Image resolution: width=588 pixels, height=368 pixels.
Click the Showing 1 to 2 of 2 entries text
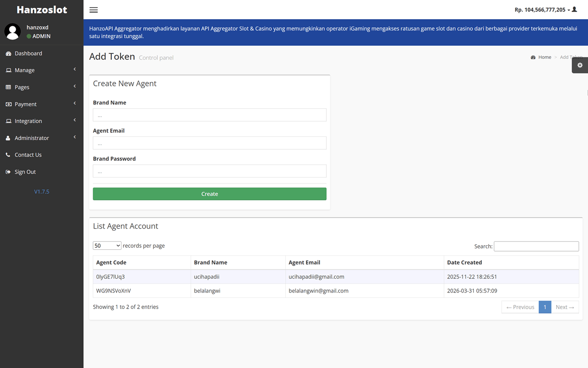coord(126,307)
